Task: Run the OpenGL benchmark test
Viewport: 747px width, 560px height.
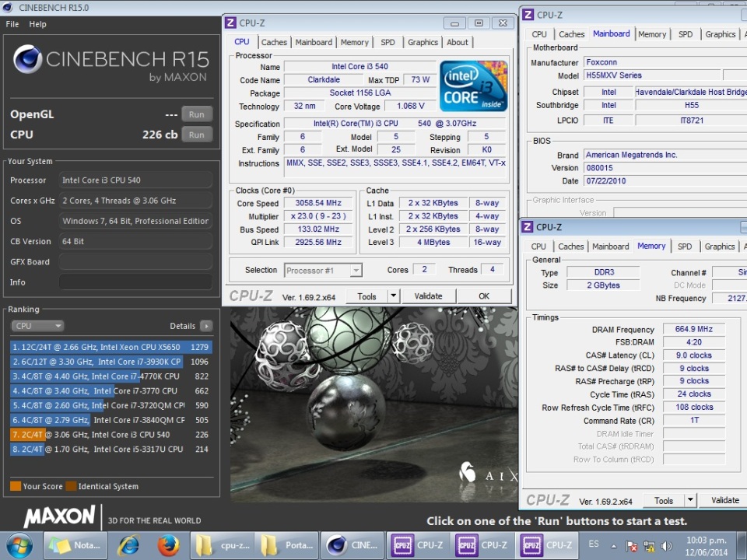Action: (196, 114)
